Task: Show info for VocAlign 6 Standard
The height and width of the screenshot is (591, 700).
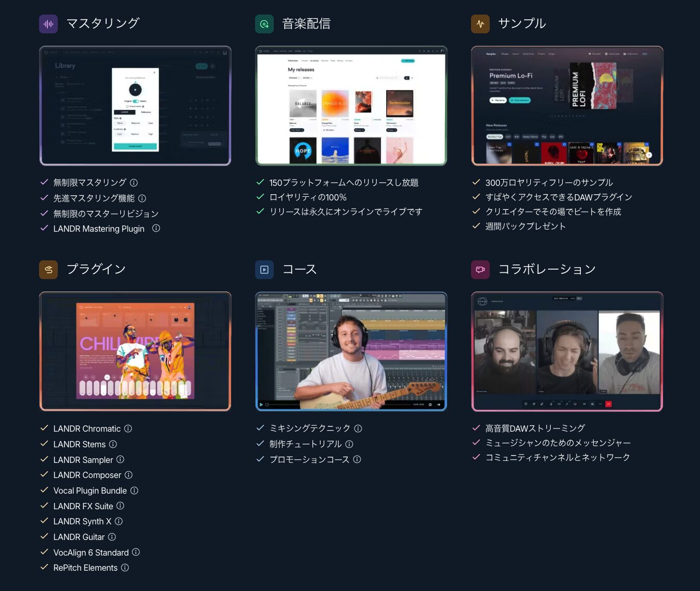Action: click(x=136, y=552)
